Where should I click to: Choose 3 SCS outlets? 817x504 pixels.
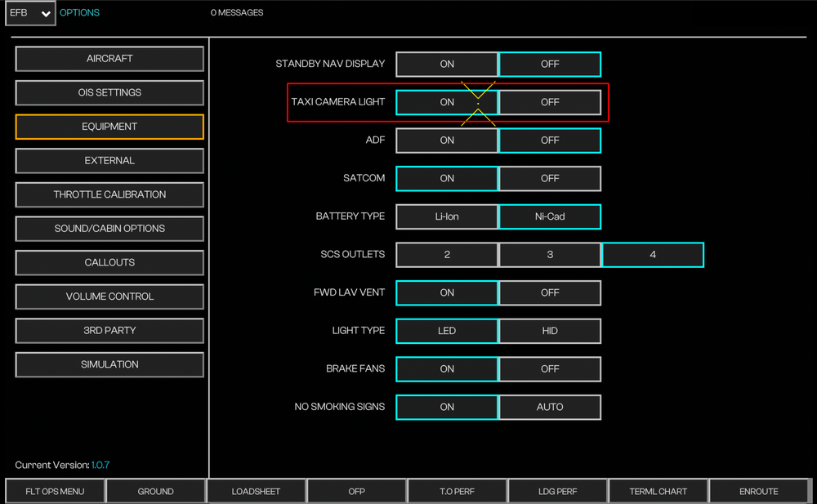click(x=550, y=255)
